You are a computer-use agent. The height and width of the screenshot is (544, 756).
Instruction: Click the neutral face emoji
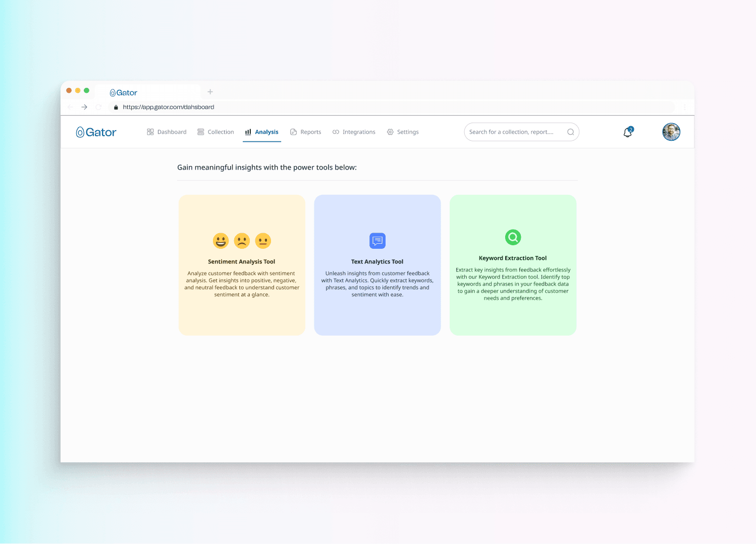[x=263, y=241]
